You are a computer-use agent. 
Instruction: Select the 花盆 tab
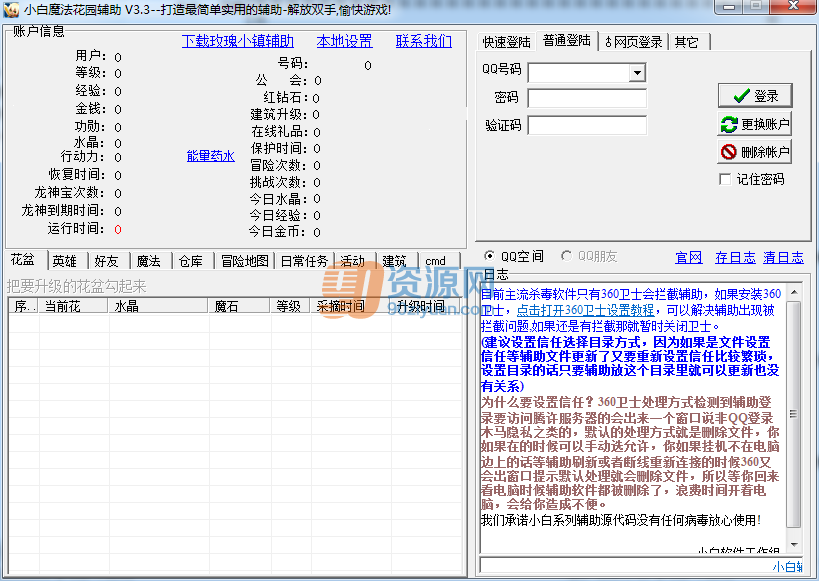click(24, 259)
